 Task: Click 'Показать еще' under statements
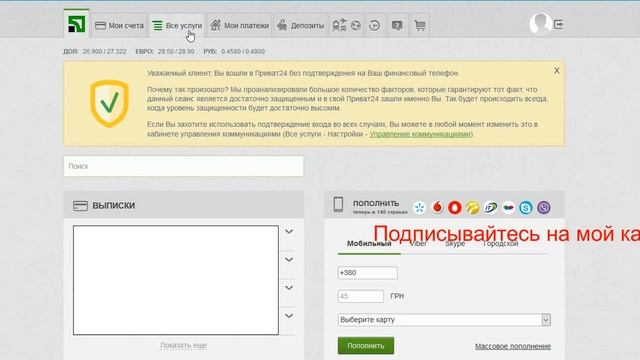(x=184, y=345)
